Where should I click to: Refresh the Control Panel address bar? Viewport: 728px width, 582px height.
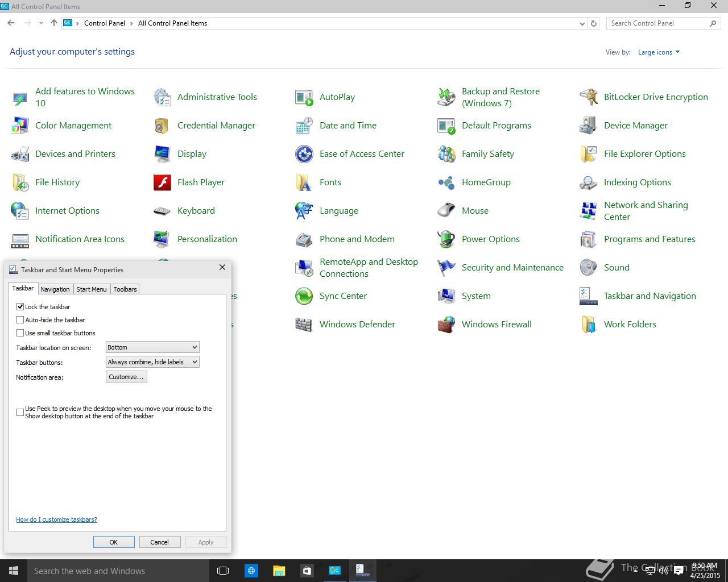(594, 23)
